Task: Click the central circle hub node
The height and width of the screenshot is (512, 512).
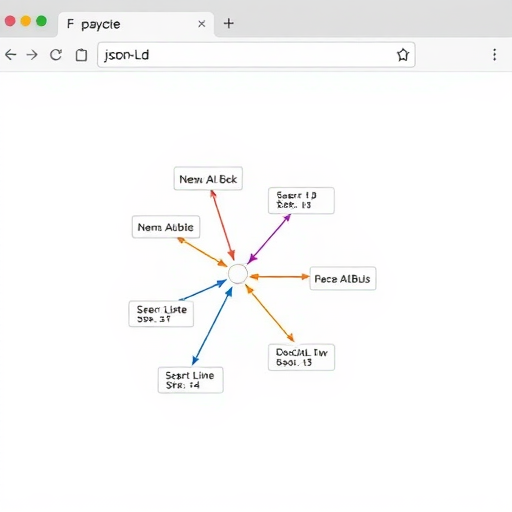Action: (238, 274)
